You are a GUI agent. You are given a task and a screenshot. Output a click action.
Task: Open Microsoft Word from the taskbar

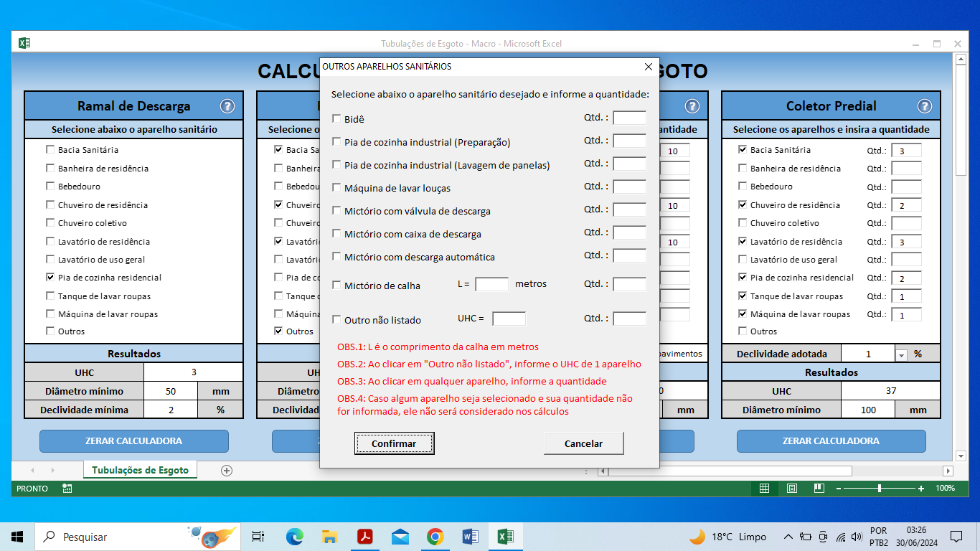(470, 537)
